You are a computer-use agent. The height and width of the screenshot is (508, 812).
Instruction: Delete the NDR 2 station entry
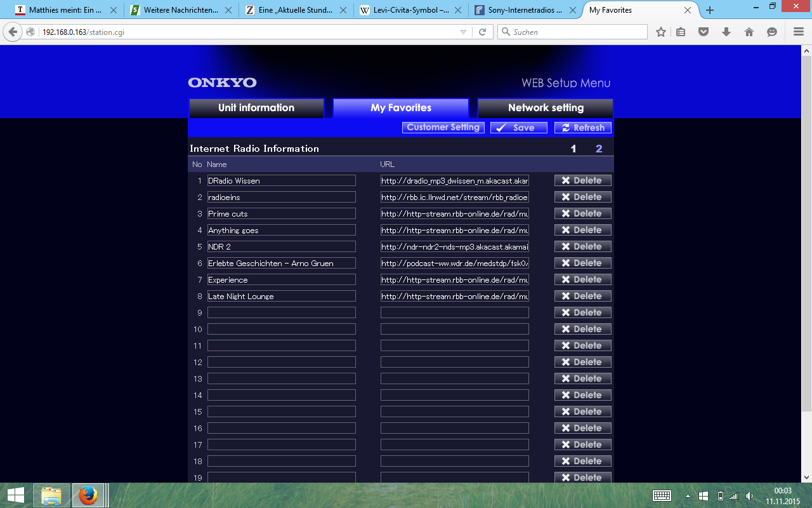click(582, 246)
